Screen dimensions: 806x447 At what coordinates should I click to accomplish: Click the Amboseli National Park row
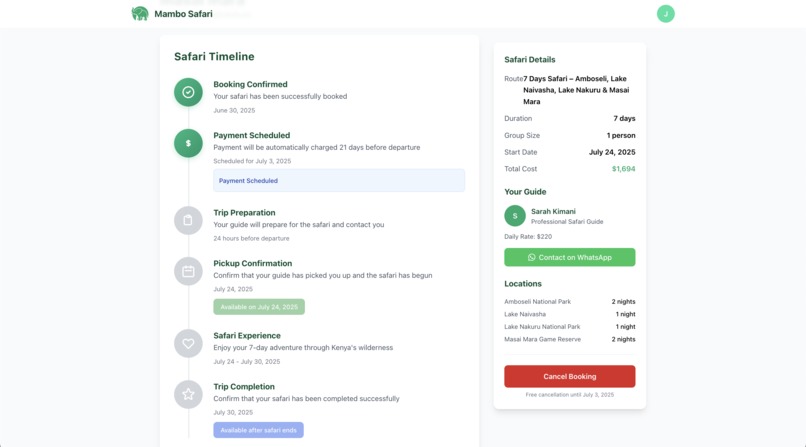(x=570, y=302)
